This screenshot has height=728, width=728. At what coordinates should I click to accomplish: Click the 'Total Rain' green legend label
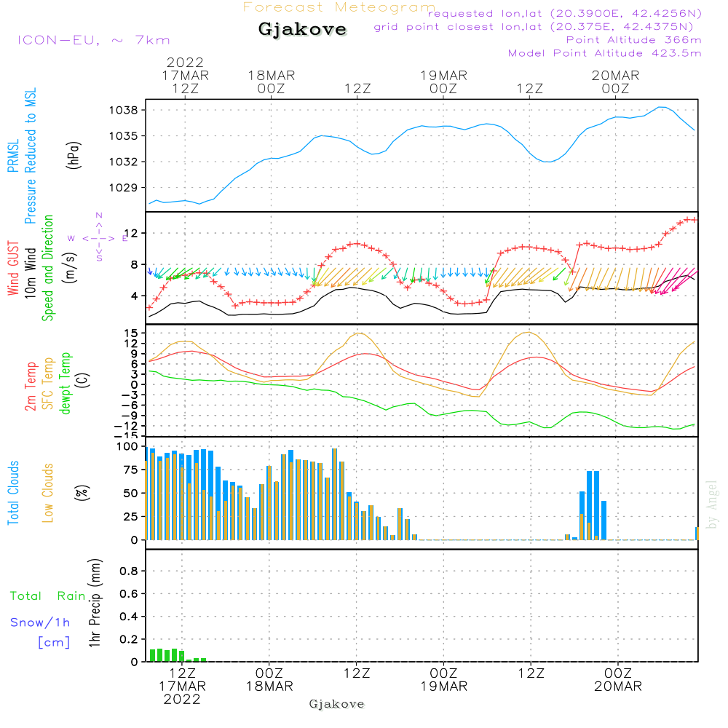point(48,596)
